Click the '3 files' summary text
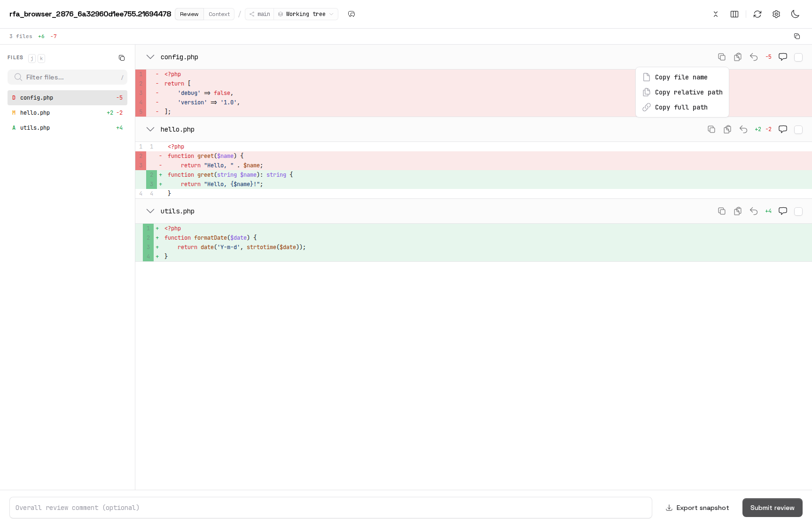The width and height of the screenshot is (812, 525). click(21, 36)
